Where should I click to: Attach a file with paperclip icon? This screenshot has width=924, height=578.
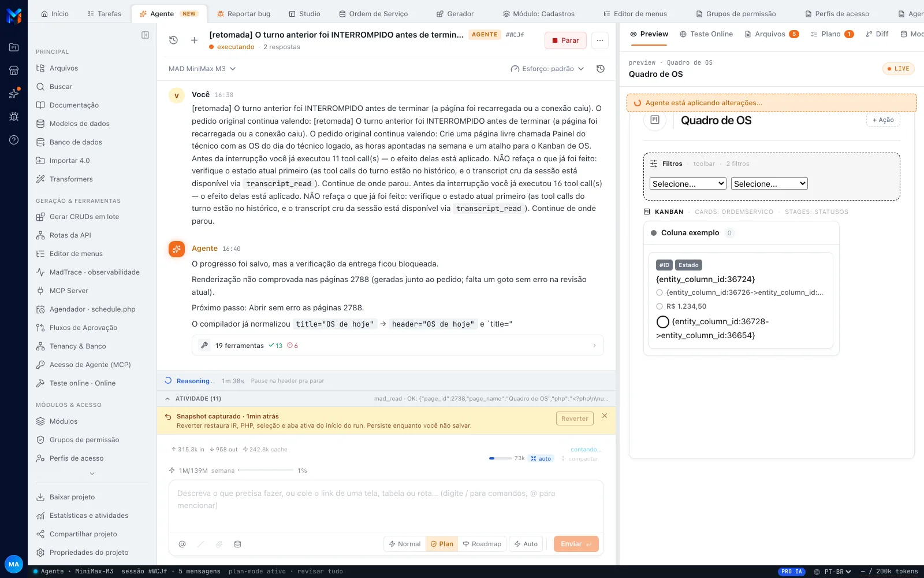pyautogui.click(x=219, y=544)
